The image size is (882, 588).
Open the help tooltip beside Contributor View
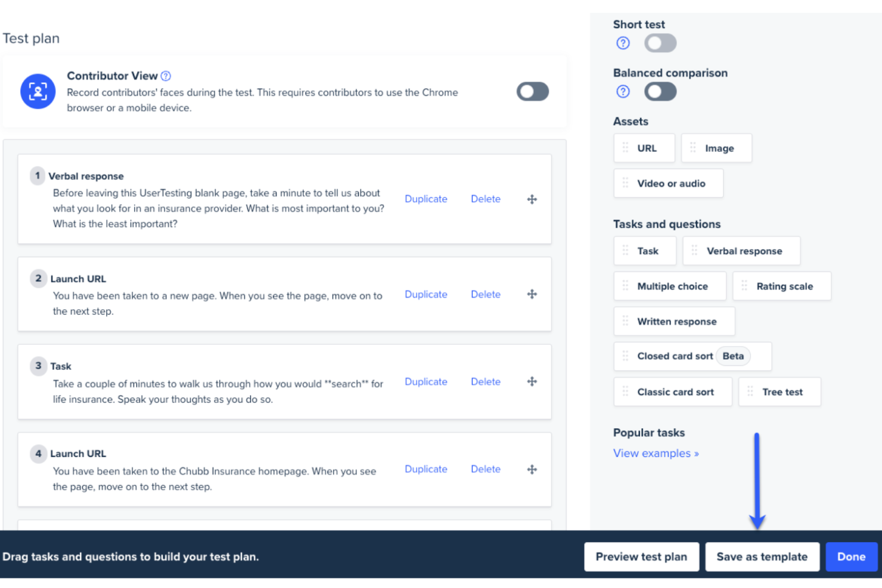[x=166, y=76]
